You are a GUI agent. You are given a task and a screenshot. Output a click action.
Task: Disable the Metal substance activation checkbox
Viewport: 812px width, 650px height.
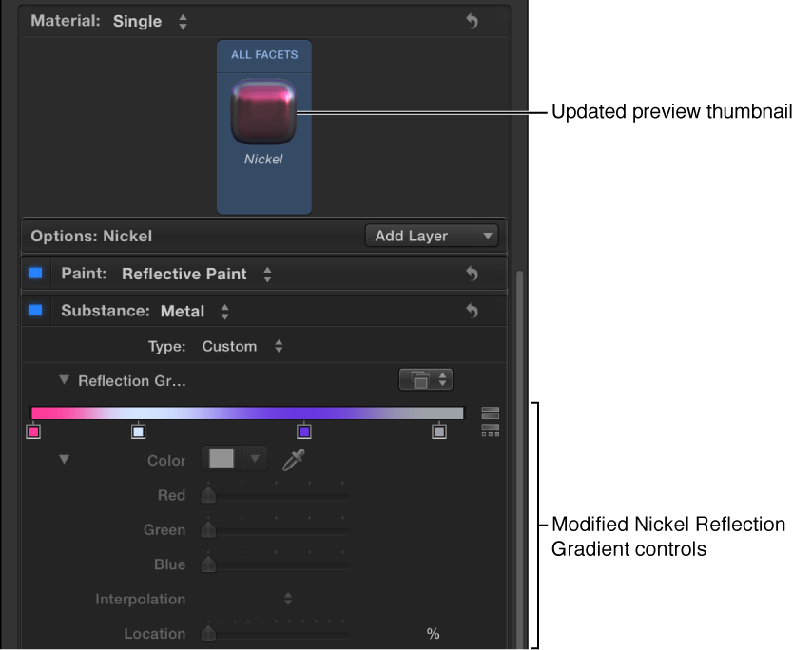[x=35, y=310]
